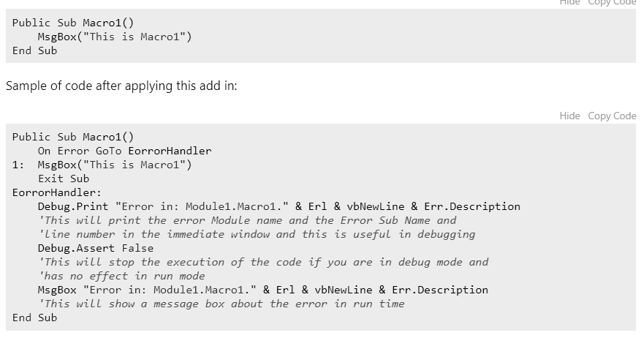Screen dimensions: 644x338
Task: Copy Code of the error handler sample
Action: [612, 116]
